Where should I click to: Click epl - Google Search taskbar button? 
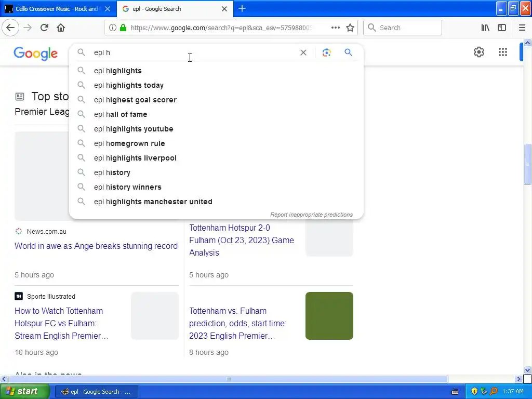point(96,392)
